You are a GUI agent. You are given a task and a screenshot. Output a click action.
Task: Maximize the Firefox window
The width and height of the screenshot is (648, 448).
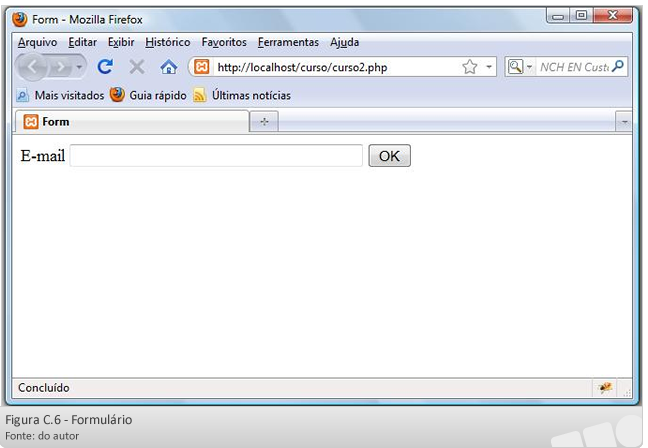581,16
